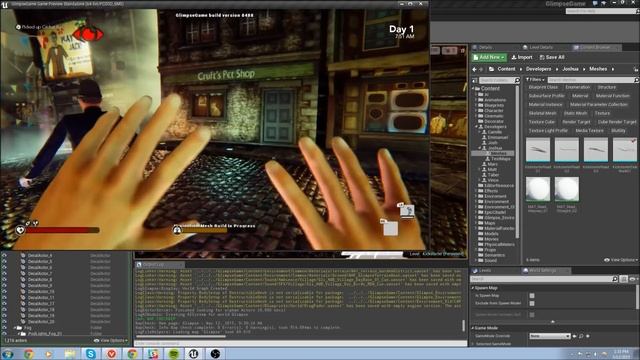640x360 pixels.
Task: Open World Outliner View Options
Action: (x=111, y=340)
